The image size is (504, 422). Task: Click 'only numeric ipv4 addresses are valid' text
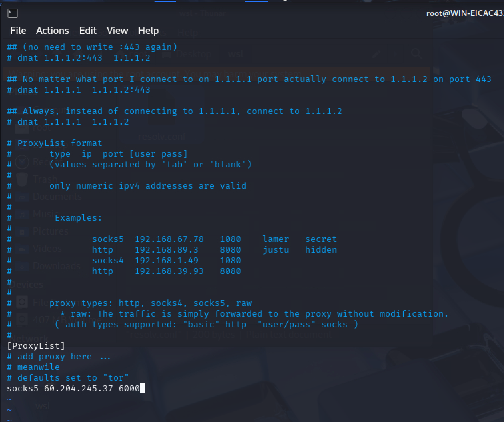[x=148, y=186]
